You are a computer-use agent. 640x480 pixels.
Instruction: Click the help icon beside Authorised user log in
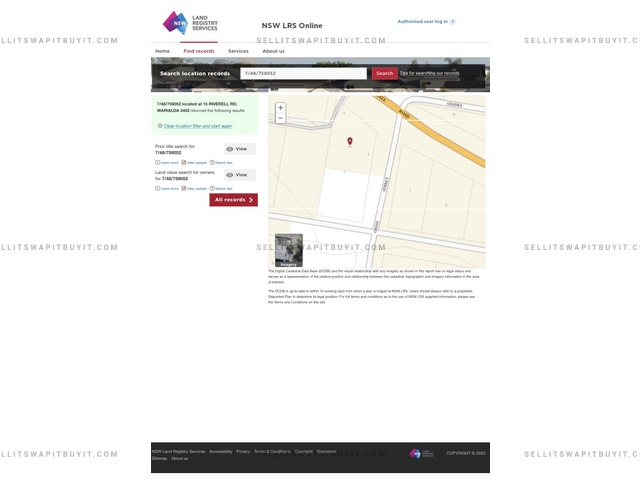coord(452,21)
